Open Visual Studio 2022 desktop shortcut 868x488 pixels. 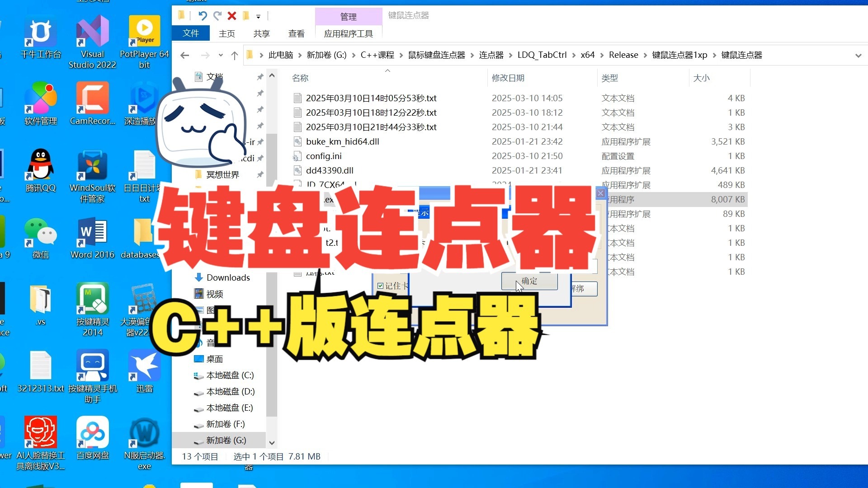tap(92, 42)
